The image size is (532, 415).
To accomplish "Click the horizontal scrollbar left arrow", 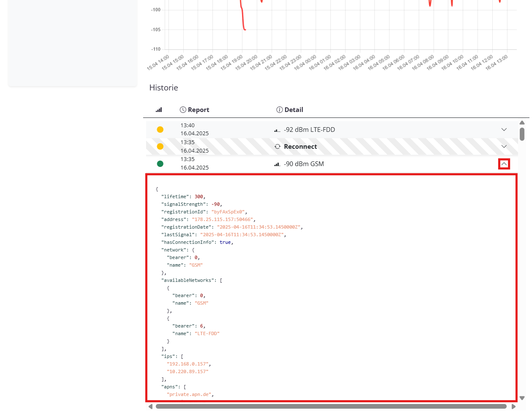I will point(150,407).
